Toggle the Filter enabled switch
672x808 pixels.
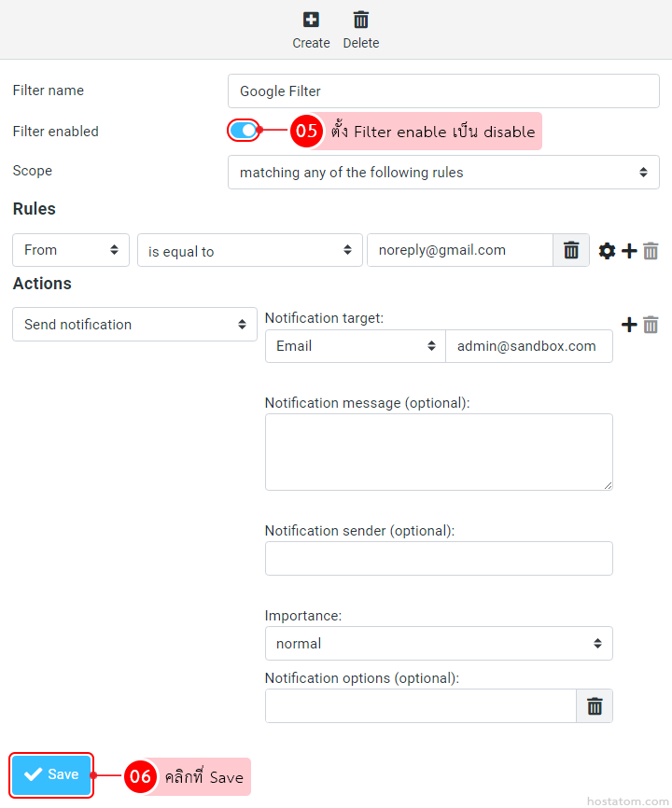(244, 131)
